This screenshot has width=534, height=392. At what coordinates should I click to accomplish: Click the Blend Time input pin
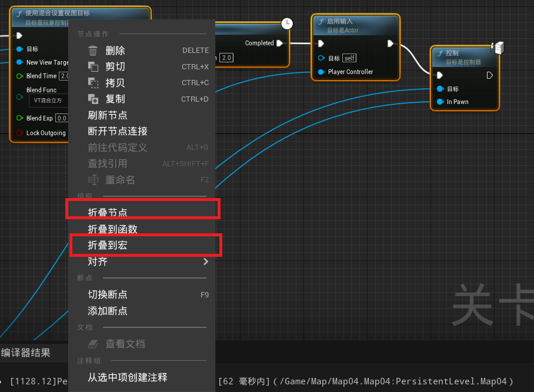pos(20,76)
